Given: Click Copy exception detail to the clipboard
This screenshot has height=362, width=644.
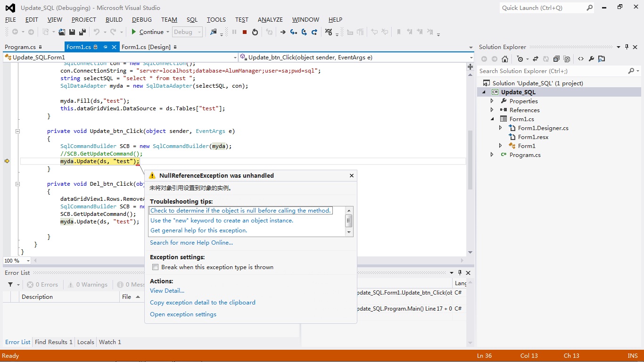Looking at the screenshot, I should pos(203,303).
